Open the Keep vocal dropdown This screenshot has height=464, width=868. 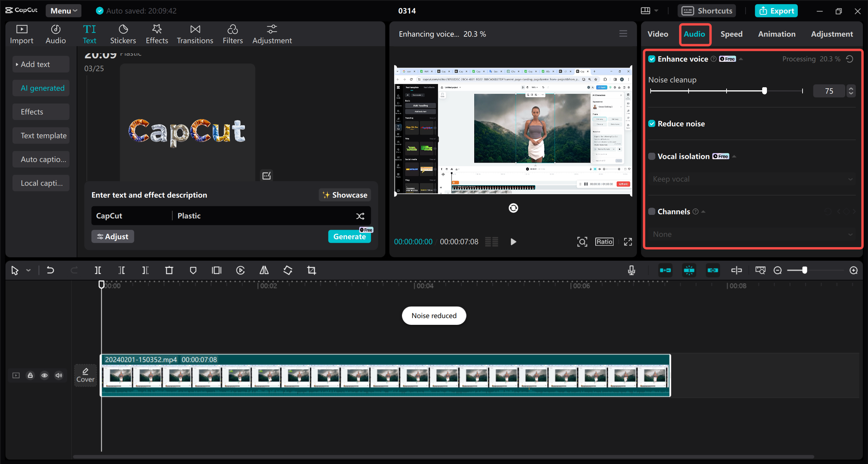[x=751, y=179]
